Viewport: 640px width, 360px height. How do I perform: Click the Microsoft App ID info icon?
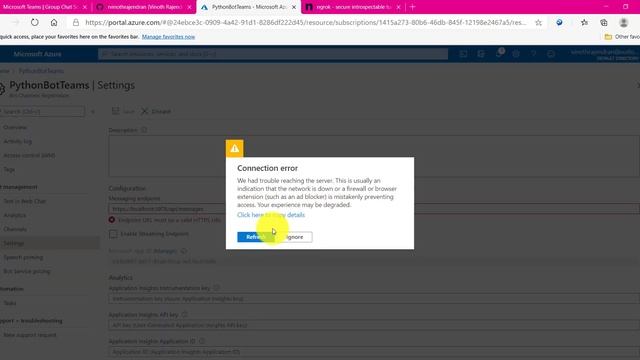pos(184,251)
